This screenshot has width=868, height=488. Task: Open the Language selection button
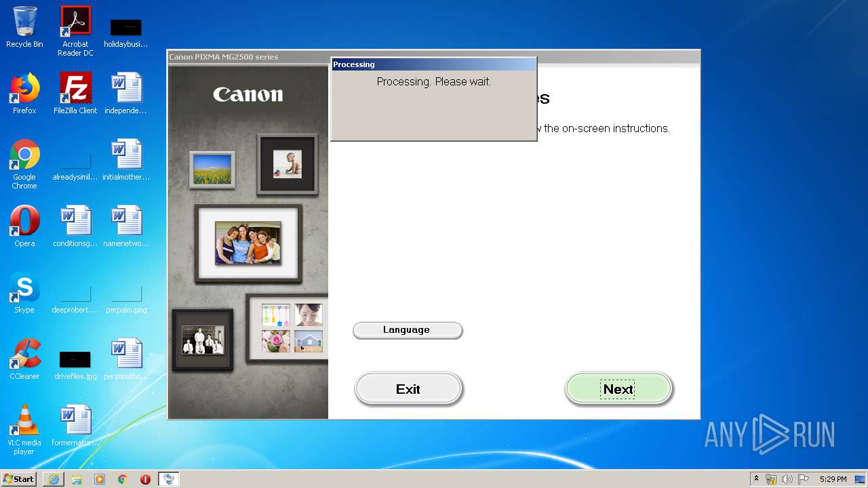tap(408, 330)
